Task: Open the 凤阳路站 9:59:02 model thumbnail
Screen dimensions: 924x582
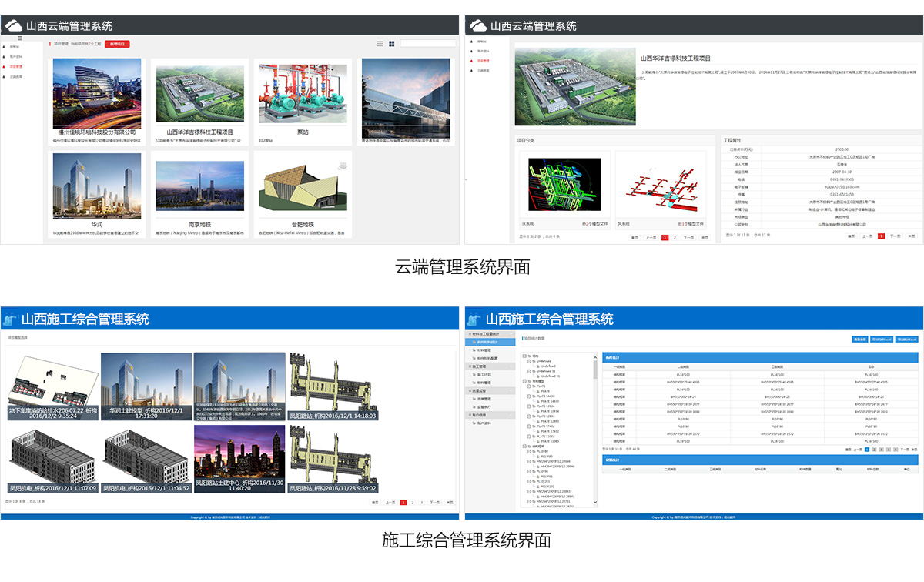Action: click(333, 460)
